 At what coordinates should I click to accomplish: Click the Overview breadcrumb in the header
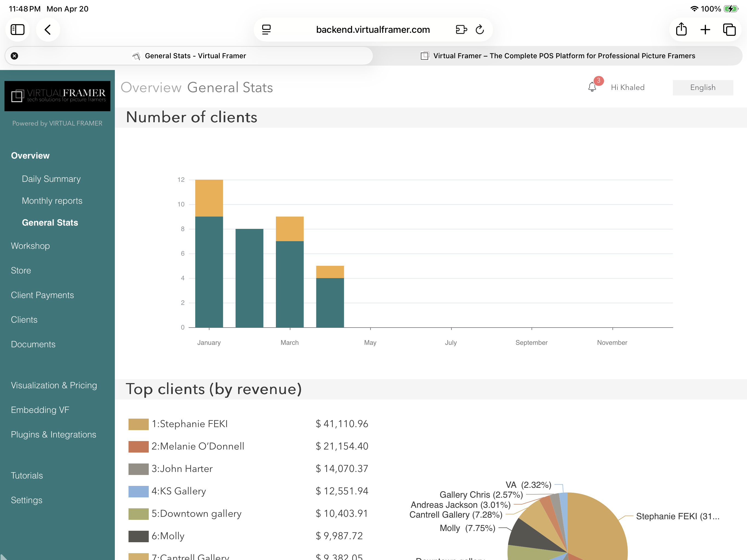pos(151,87)
